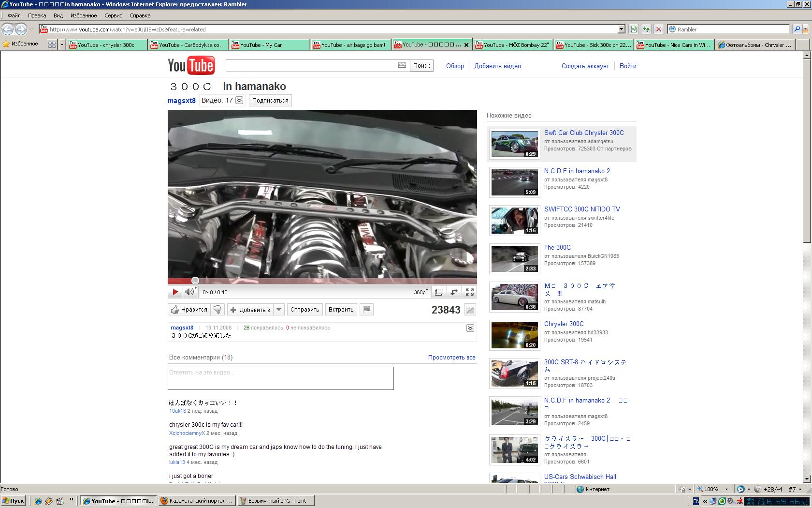Open related video SWIFTCC 300C NITIDO TV
The height and width of the screenshot is (508, 812).
(x=582, y=209)
